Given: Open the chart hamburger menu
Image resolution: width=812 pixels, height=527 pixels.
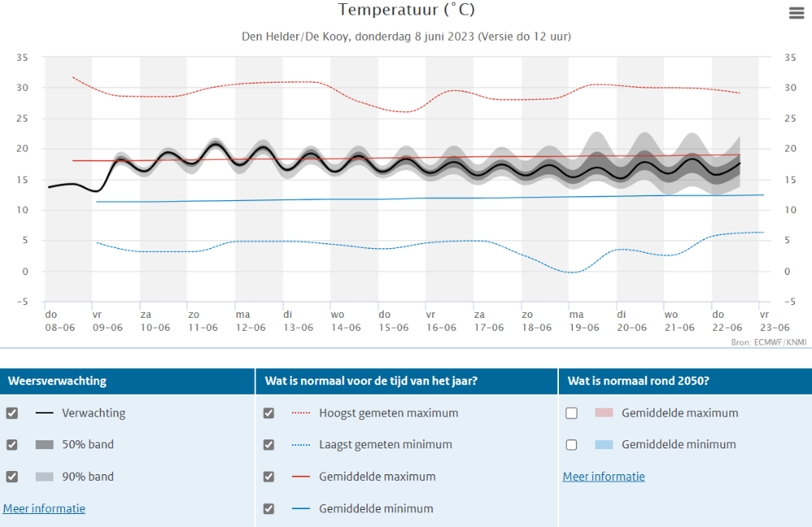Looking at the screenshot, I should [796, 12].
